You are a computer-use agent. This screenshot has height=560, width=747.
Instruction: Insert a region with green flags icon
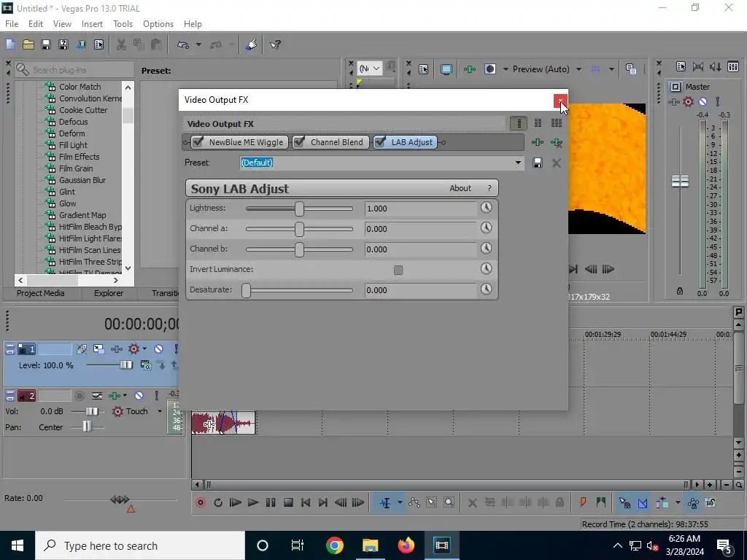(x=601, y=502)
